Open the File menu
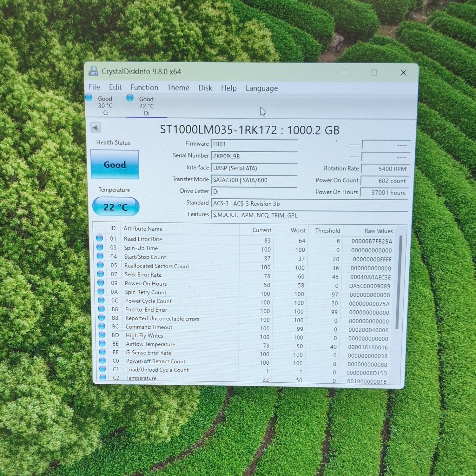This screenshot has height=476, width=476. (x=94, y=87)
